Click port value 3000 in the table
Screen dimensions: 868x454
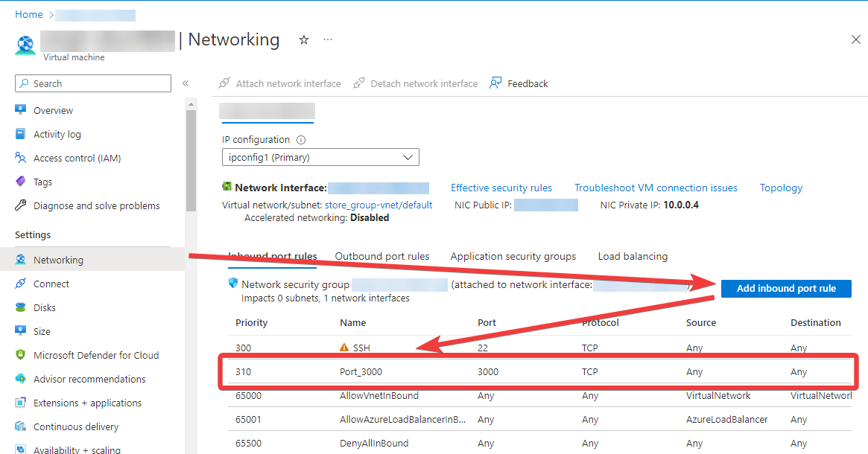488,371
